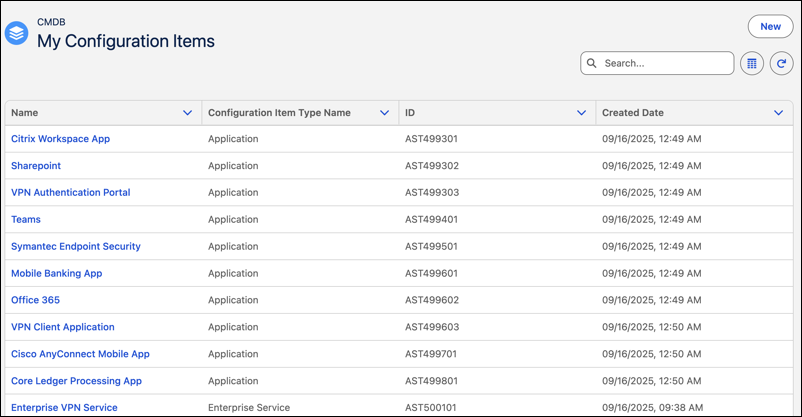802x417 pixels.
Task: Open VPN Client Application link
Action: point(63,327)
